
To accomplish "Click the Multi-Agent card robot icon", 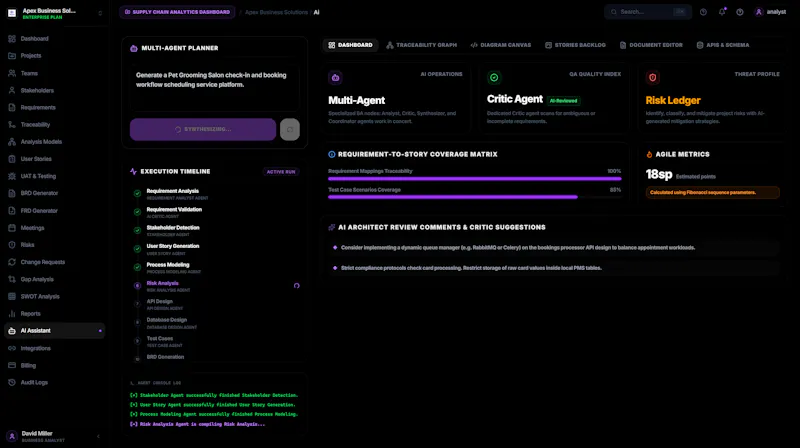I will coord(335,78).
